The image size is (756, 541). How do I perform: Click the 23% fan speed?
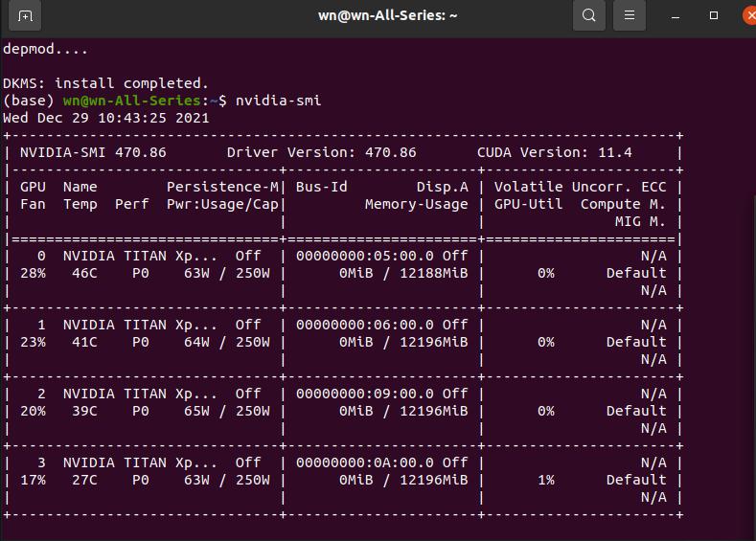(33, 342)
